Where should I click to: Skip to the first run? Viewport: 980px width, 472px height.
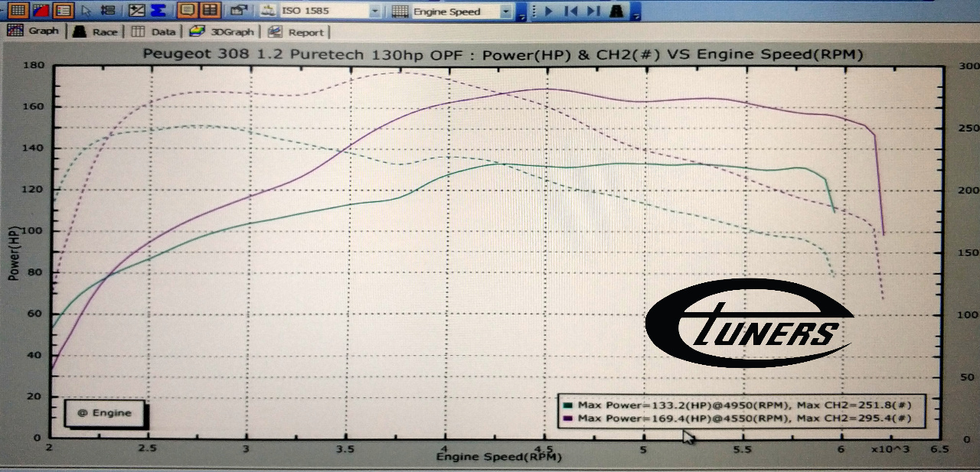pos(570,11)
